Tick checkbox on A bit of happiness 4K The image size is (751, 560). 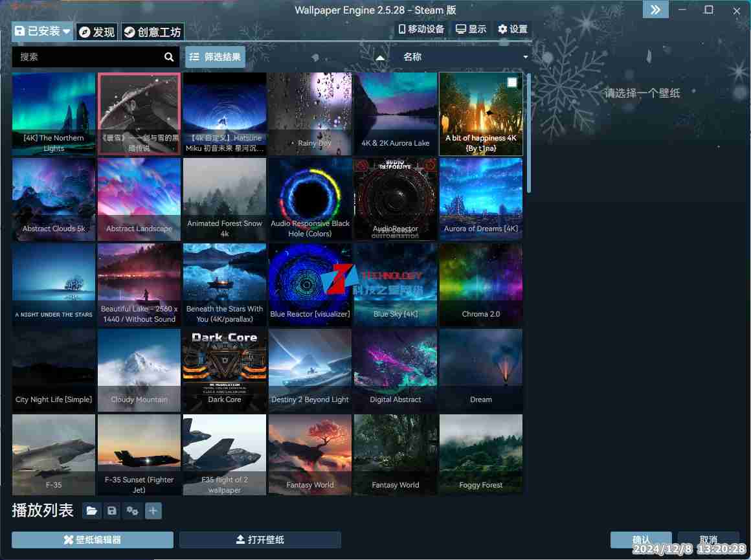pyautogui.click(x=512, y=82)
